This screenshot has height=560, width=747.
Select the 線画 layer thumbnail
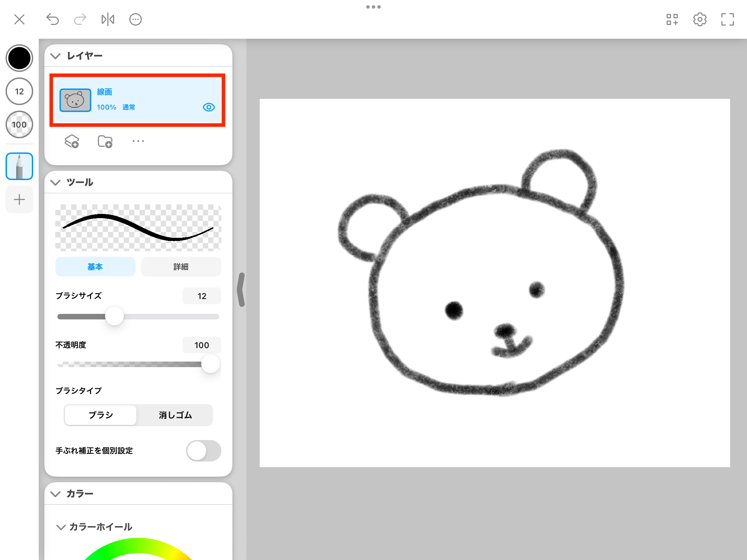(x=75, y=100)
